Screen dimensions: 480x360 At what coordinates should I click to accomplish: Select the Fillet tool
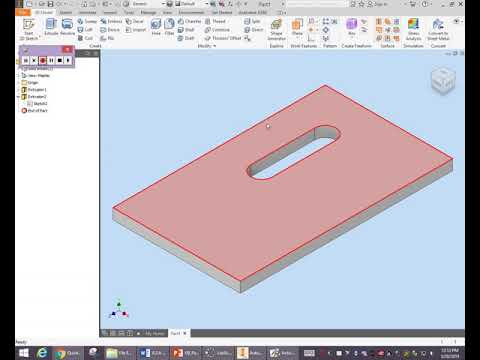point(169,27)
